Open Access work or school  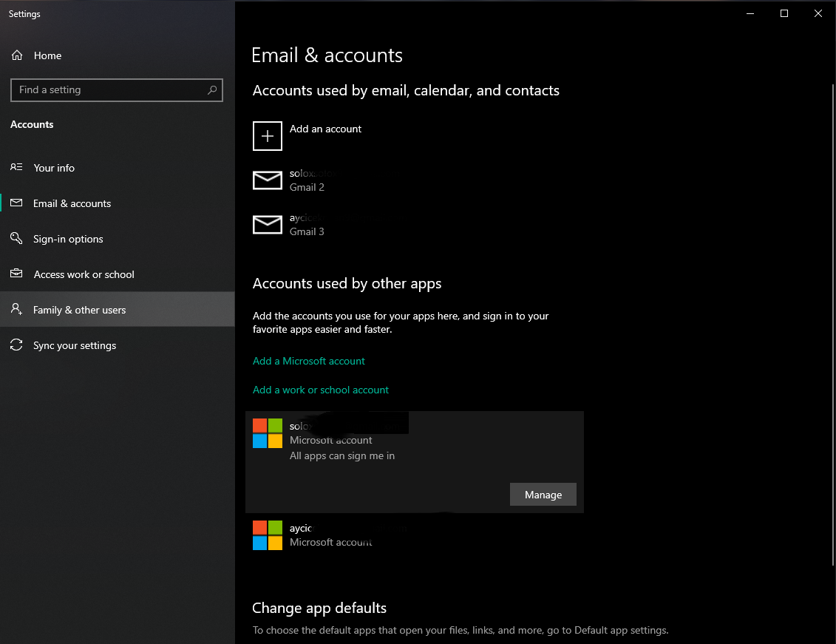pyautogui.click(x=118, y=274)
